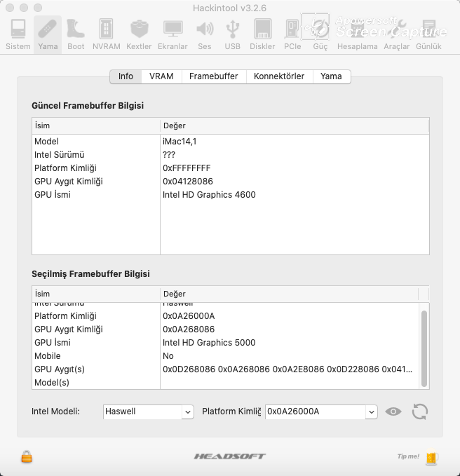The height and width of the screenshot is (476, 460).
Task: Open the Sistem toolbar section
Action: (18, 34)
